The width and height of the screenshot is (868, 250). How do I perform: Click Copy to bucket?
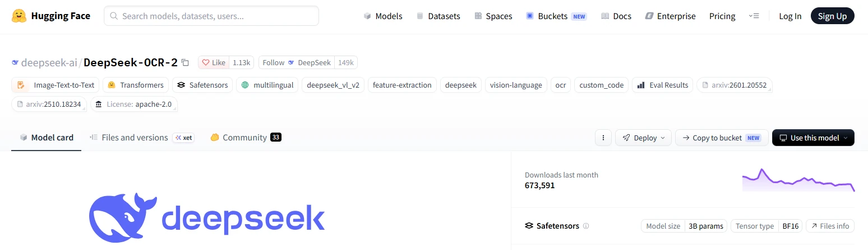click(722, 138)
